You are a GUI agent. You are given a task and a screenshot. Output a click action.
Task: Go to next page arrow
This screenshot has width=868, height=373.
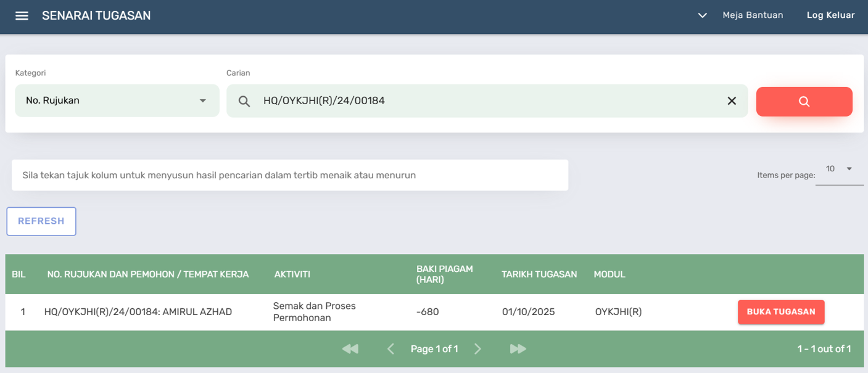477,349
